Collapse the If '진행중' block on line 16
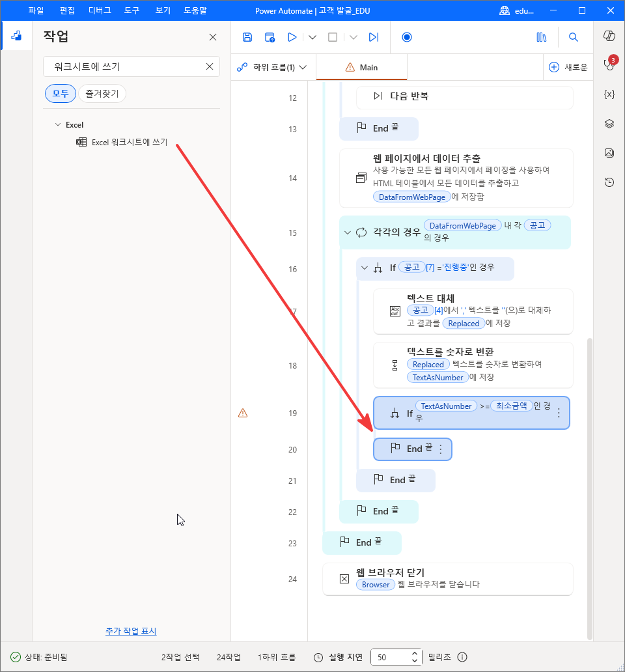This screenshot has height=672, width=625. (x=364, y=268)
